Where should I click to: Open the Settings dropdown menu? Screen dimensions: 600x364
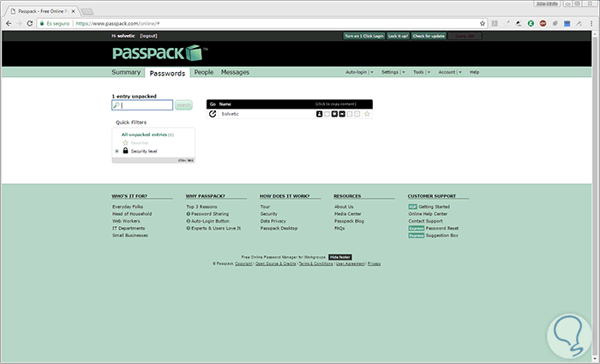click(393, 72)
